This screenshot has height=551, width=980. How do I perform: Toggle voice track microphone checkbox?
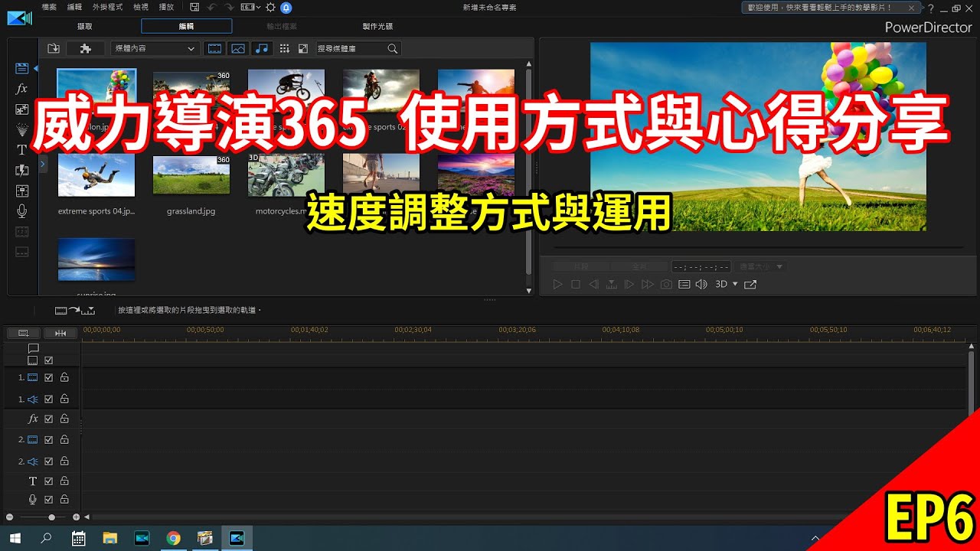click(x=48, y=500)
